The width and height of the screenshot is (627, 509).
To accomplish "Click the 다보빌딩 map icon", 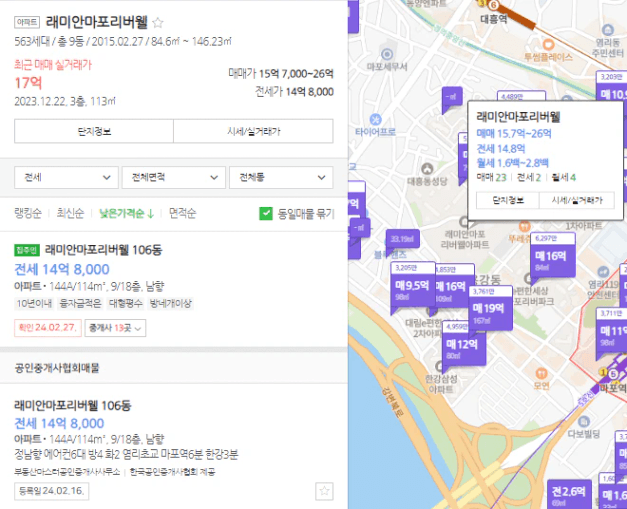I will click(x=584, y=421).
